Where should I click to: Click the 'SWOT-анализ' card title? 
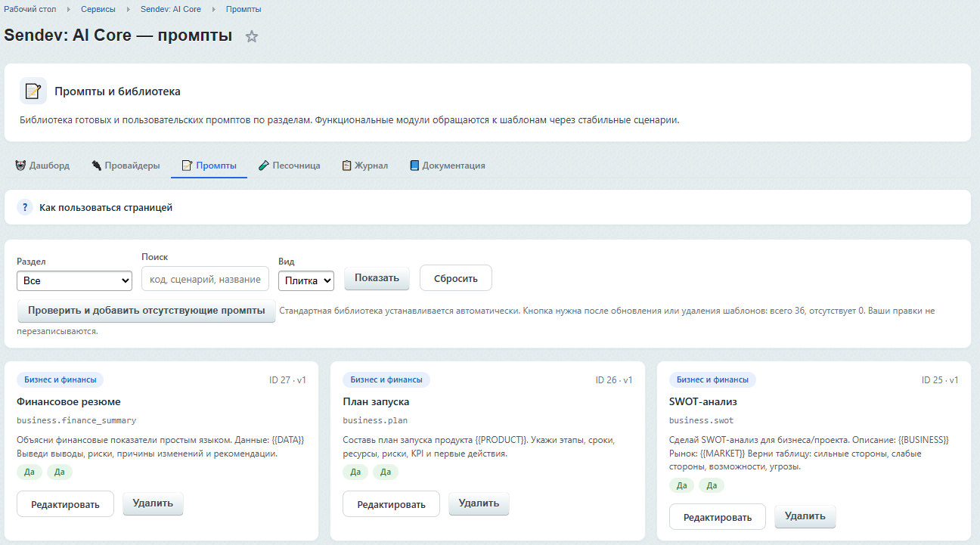pyautogui.click(x=703, y=401)
